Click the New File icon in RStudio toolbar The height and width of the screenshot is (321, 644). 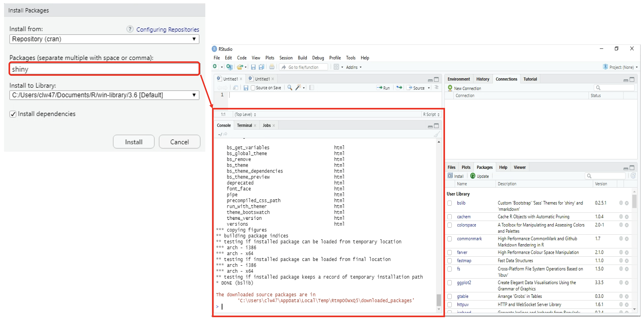point(215,67)
